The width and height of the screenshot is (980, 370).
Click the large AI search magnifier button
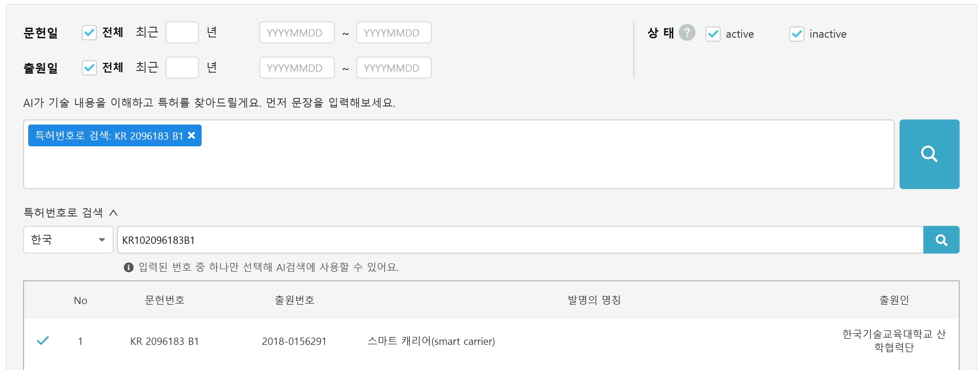[929, 154]
